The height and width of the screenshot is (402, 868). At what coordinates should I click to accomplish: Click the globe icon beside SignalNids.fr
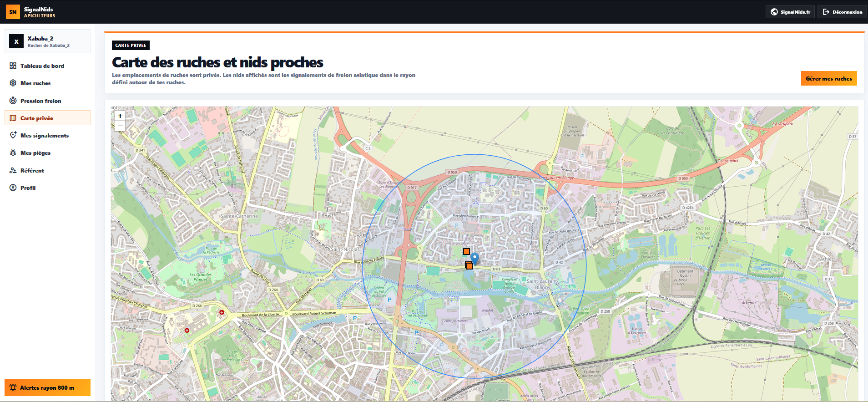point(774,12)
